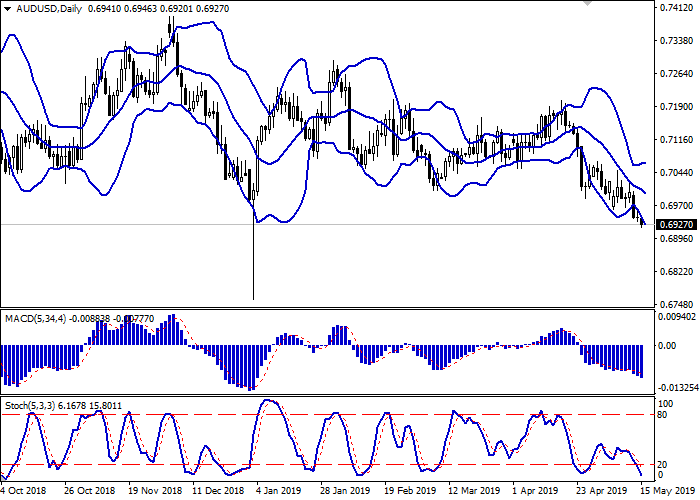Image resolution: width=700 pixels, height=500 pixels.
Task: Click the MACD 0.00 axis label
Action: pyautogui.click(x=665, y=346)
